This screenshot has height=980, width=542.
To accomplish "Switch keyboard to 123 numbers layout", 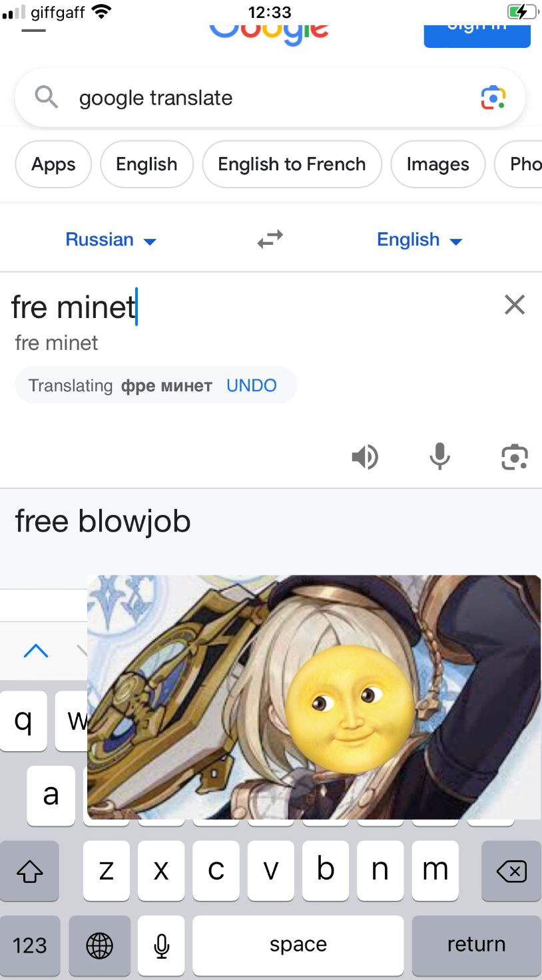I will point(30,945).
